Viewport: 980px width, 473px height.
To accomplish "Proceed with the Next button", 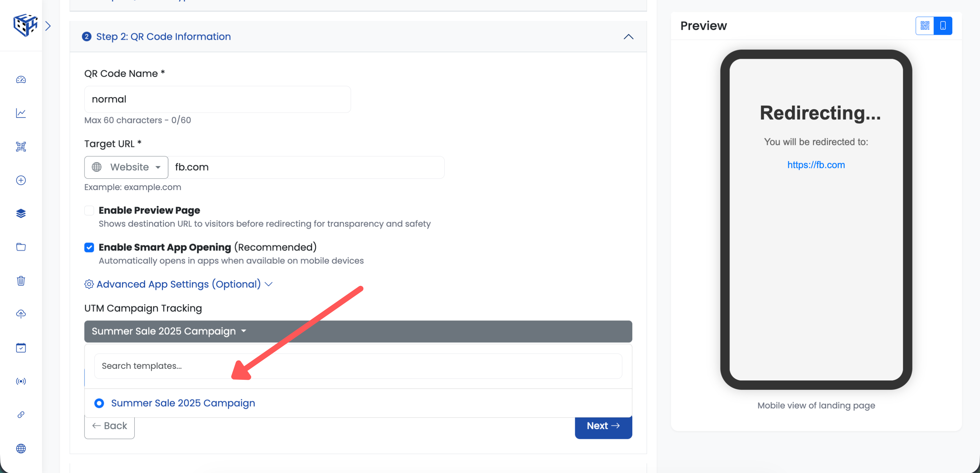I will (603, 426).
